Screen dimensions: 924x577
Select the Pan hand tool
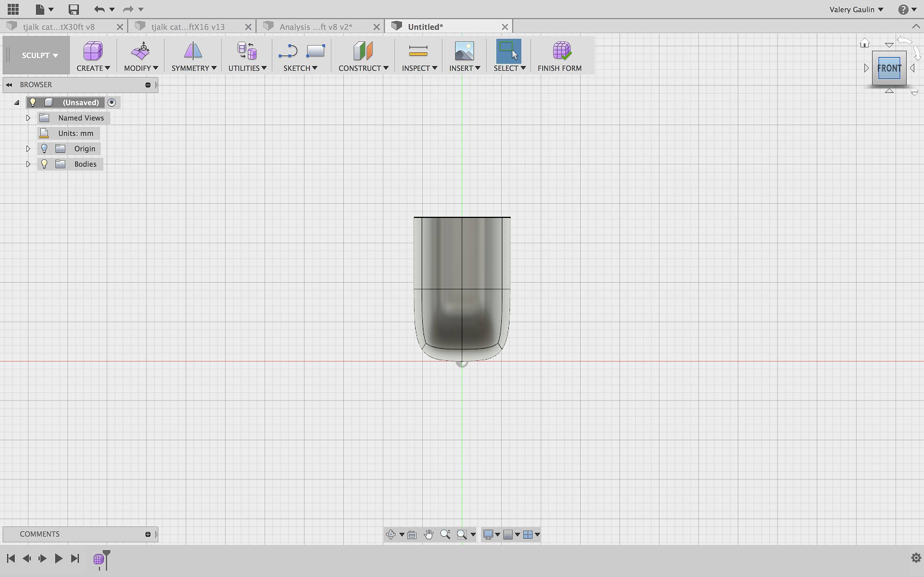click(428, 534)
